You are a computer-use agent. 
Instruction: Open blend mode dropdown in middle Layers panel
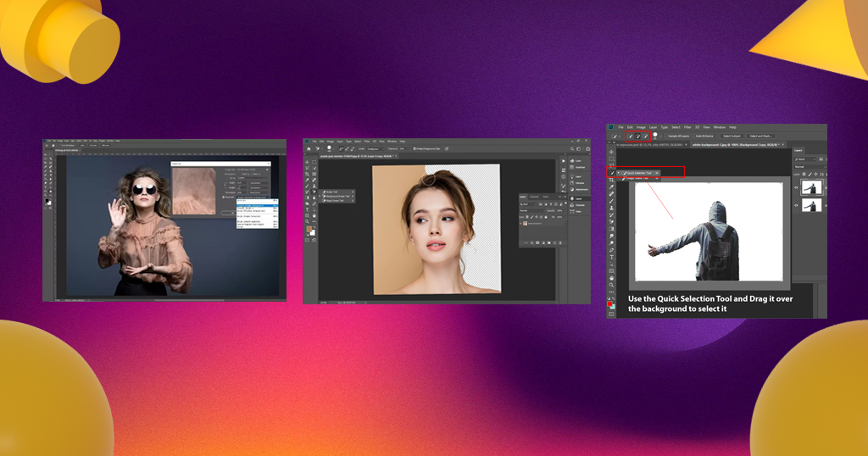[532, 211]
